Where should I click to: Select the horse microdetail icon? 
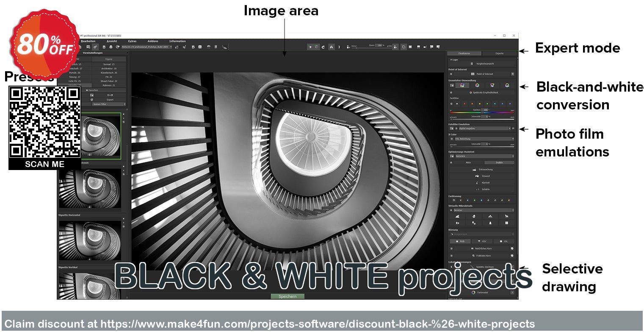[506, 216]
